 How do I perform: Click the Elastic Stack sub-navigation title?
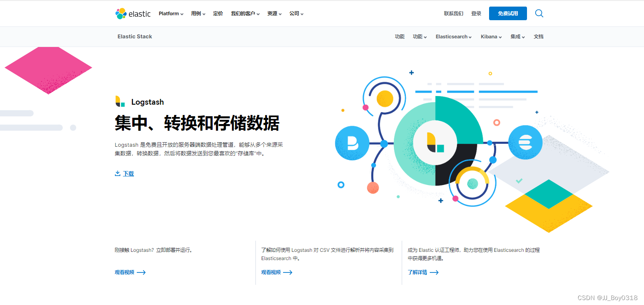coord(135,37)
